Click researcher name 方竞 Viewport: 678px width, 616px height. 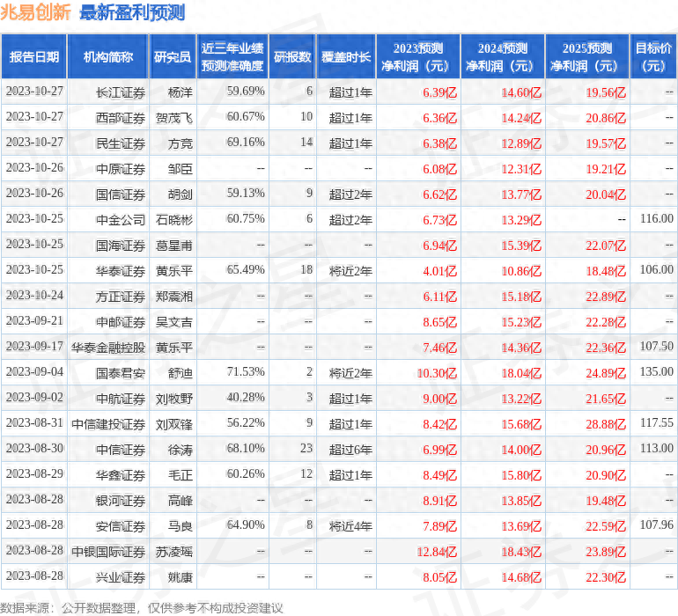click(x=180, y=143)
